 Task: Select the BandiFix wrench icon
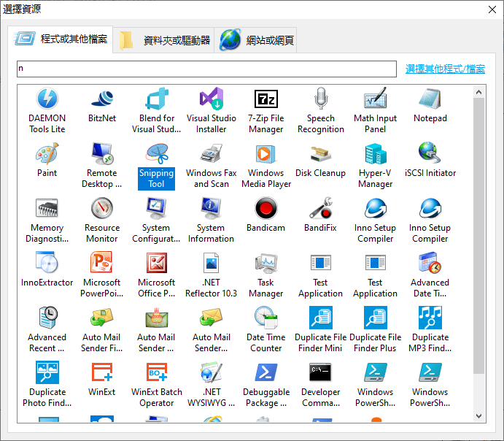(x=320, y=208)
